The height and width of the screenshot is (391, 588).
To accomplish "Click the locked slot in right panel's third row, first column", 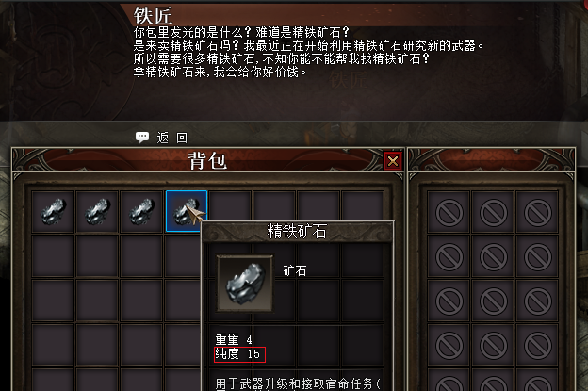I will tap(449, 301).
